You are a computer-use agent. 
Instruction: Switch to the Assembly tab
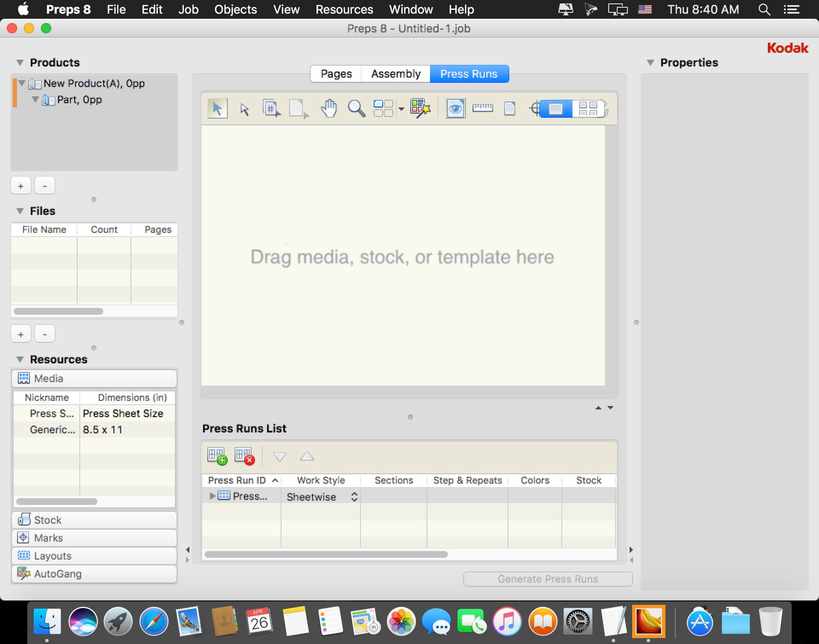tap(395, 74)
